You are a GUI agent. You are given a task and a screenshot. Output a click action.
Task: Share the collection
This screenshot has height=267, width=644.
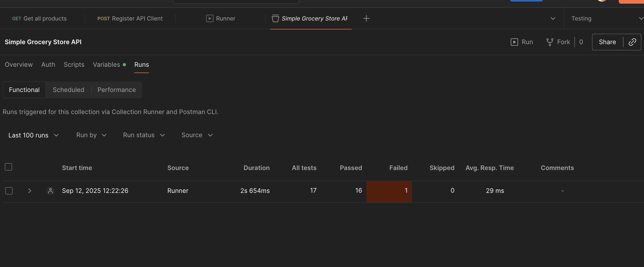click(x=607, y=42)
